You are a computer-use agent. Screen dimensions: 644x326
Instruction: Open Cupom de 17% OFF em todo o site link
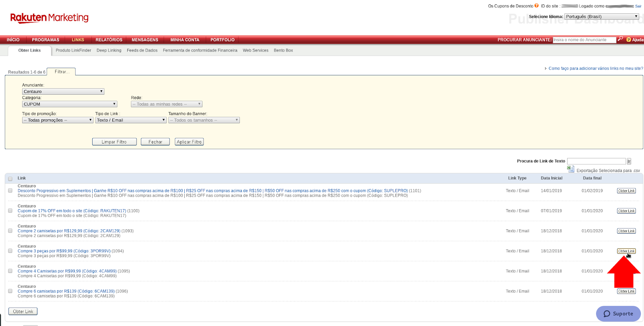click(x=72, y=211)
